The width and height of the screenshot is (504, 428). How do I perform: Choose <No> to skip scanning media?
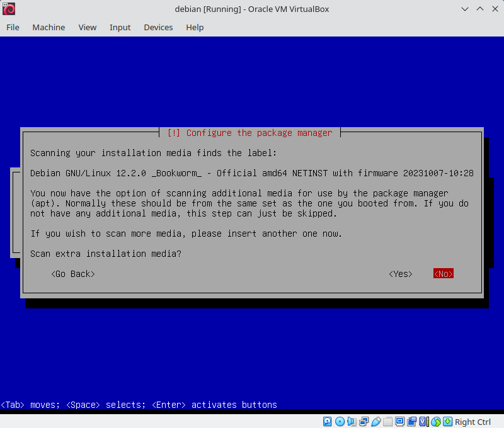[444, 274]
